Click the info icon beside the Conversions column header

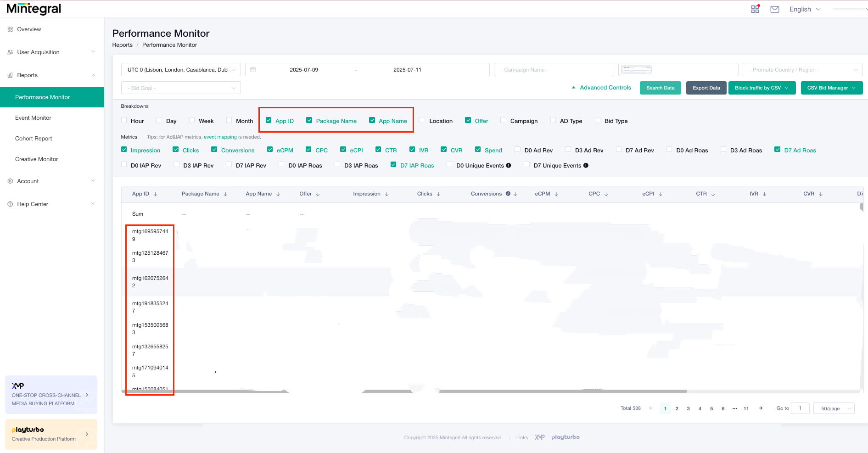tap(508, 194)
